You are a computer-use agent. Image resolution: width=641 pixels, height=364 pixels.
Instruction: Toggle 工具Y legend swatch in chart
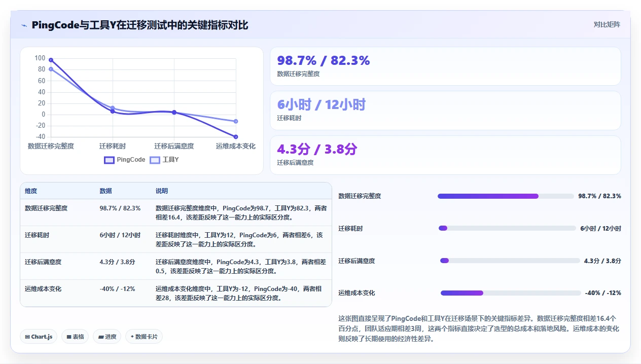[155, 160]
